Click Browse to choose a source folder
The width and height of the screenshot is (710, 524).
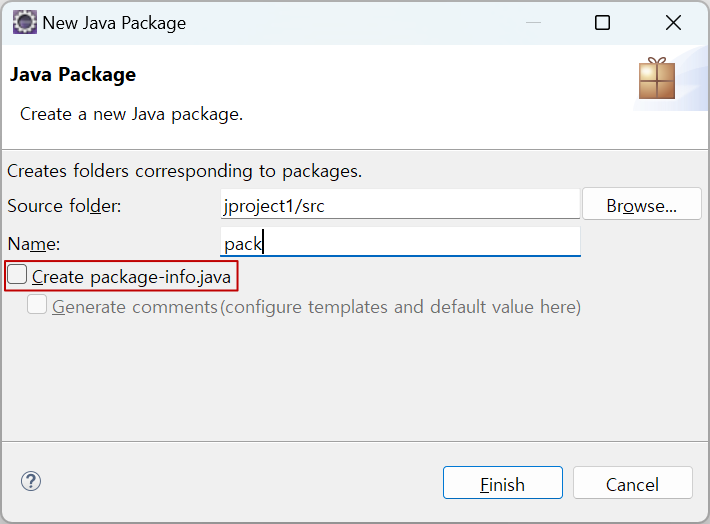pyautogui.click(x=642, y=206)
